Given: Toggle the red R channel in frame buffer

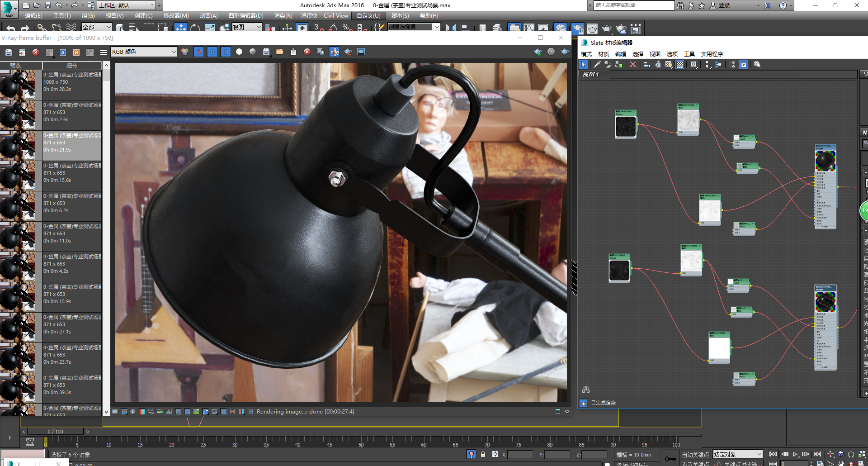Looking at the screenshot, I should pos(199,52).
